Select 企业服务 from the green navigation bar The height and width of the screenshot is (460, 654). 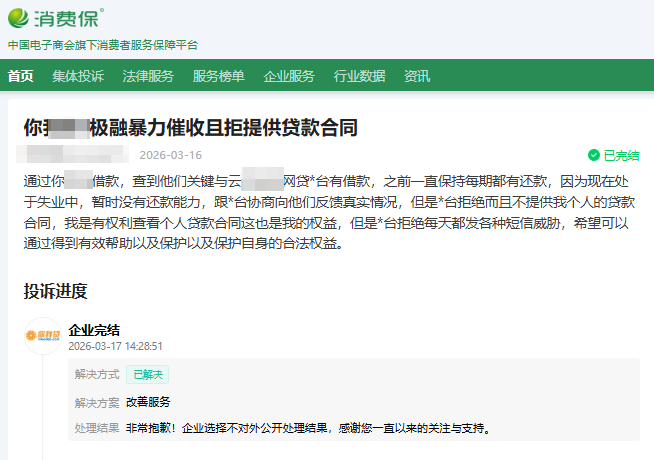[289, 76]
